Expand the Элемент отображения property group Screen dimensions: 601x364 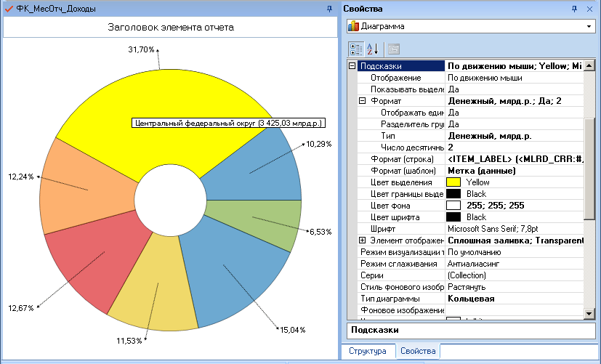tap(362, 240)
